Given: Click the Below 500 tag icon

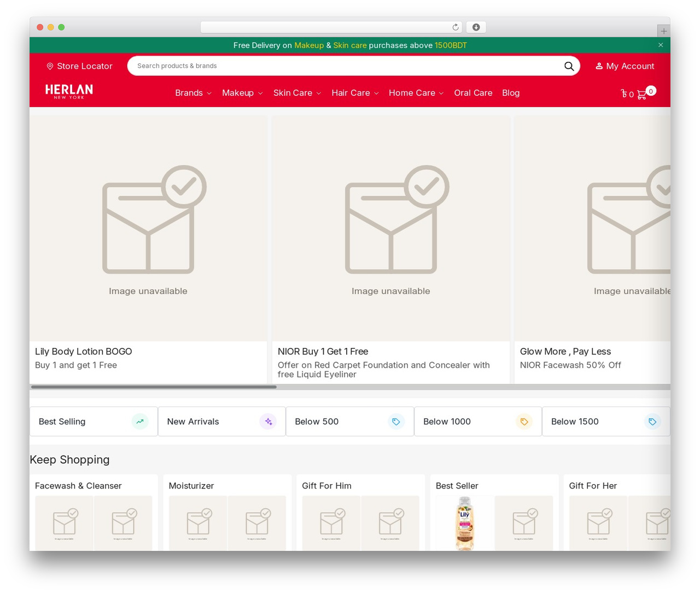Looking at the screenshot, I should click(396, 422).
